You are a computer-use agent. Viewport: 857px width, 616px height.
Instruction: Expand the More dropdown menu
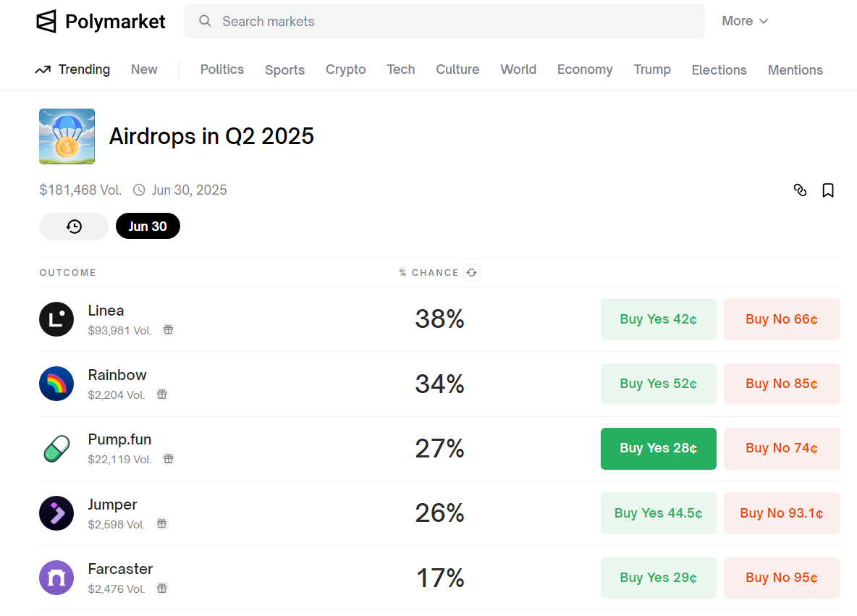(x=745, y=21)
